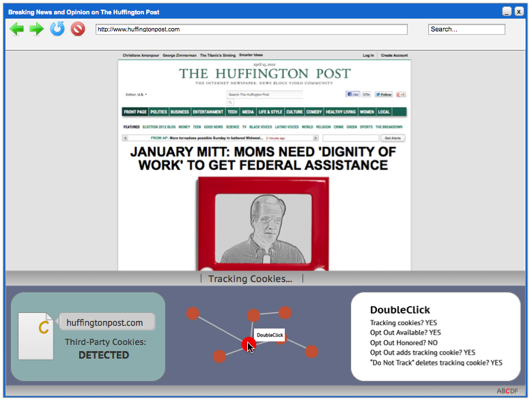Click the WORLD featured link
532x403 pixels.
click(x=307, y=127)
